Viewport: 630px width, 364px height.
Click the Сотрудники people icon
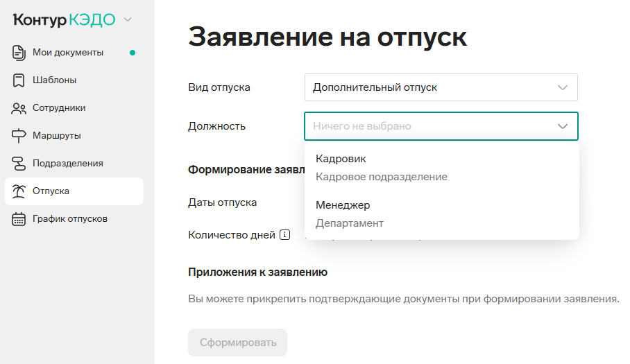pyautogui.click(x=19, y=108)
